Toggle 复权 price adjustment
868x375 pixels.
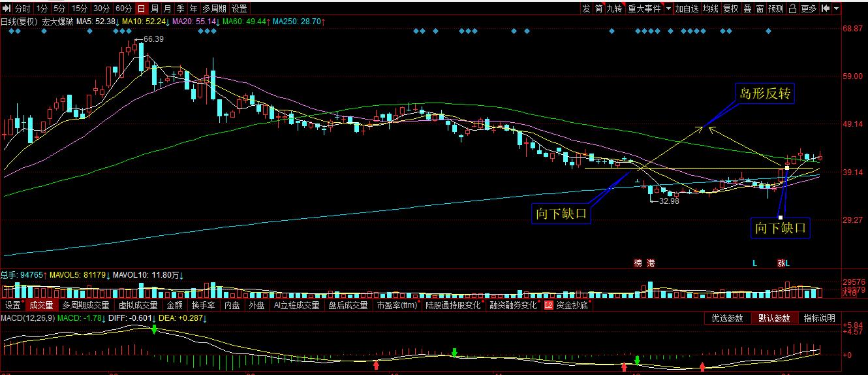731,8
